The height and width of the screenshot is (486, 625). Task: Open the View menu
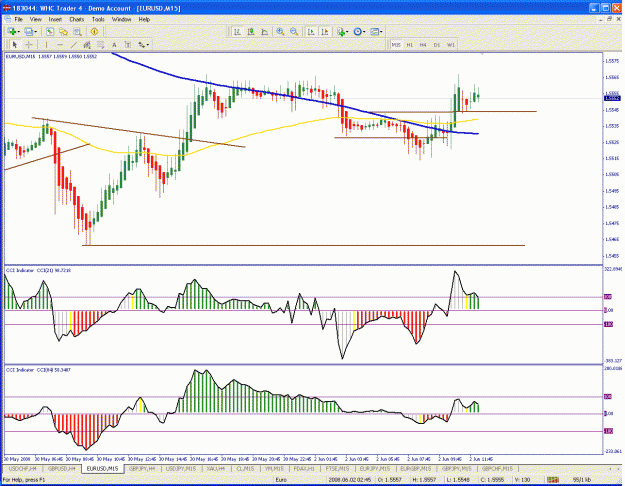(35, 19)
